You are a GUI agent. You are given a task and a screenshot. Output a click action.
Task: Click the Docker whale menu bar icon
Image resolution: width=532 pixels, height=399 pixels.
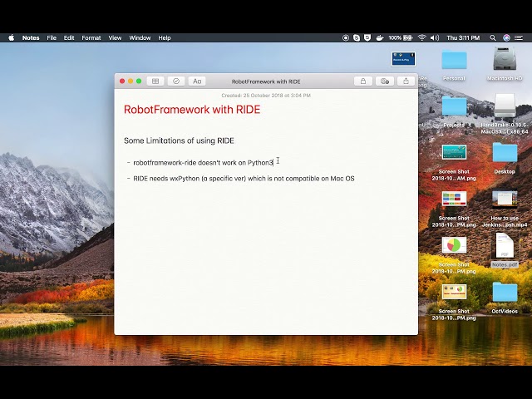click(x=380, y=37)
